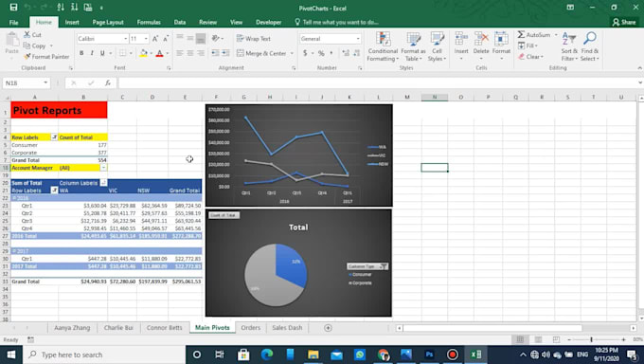Open the Merge & Center dropdown arrow
Screen dimensions: 644x364
tap(292, 53)
